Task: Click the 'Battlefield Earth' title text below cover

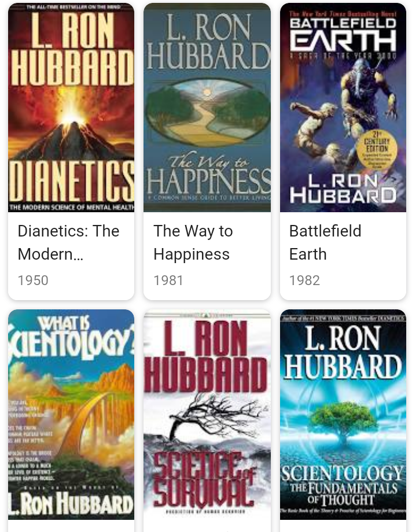Action: 325,243
